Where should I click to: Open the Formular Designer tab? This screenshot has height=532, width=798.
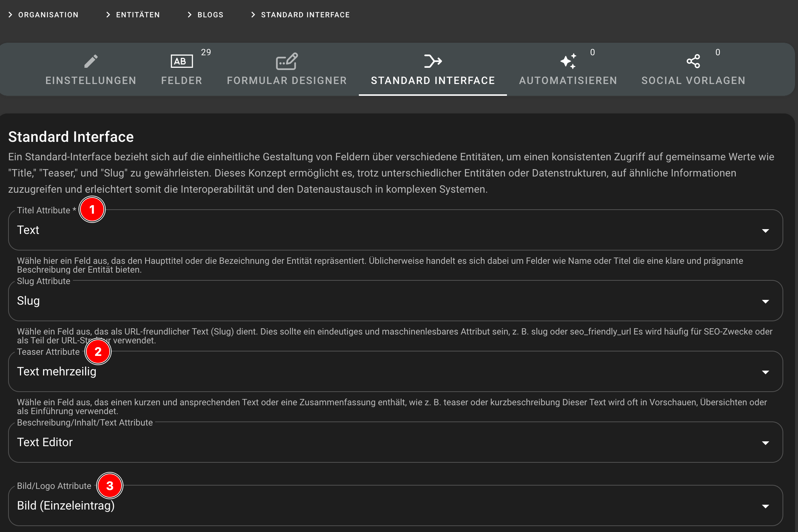tap(287, 80)
